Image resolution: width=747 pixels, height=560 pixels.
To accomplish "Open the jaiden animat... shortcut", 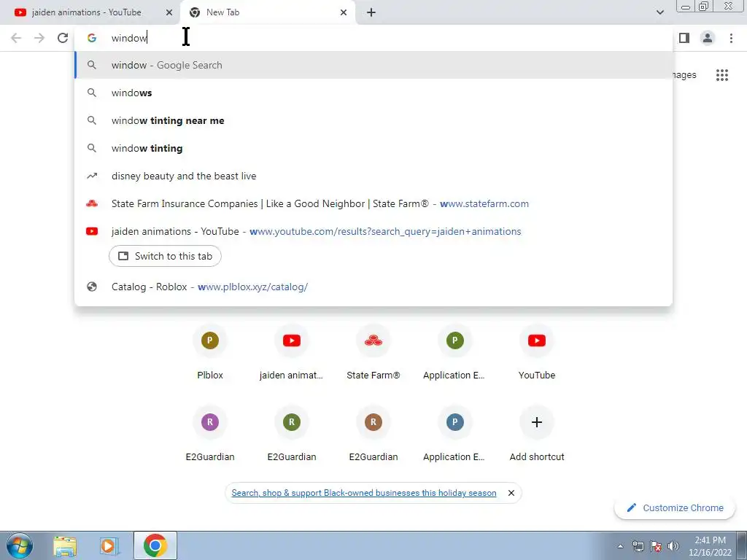I will tap(292, 351).
